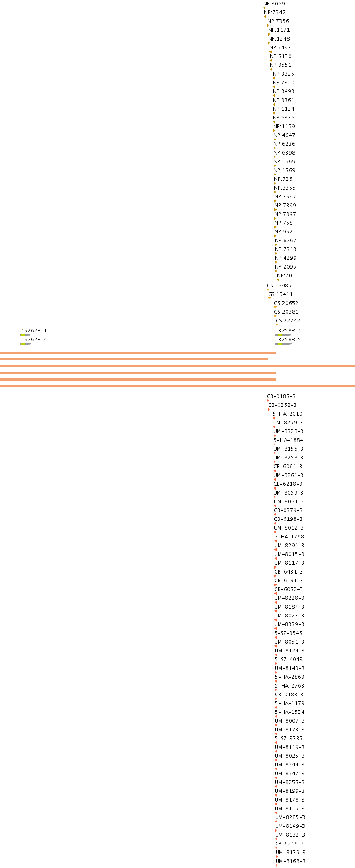Click the NP:3325 feature label
Viewport: 355px width, 868px height.
coord(284,74)
